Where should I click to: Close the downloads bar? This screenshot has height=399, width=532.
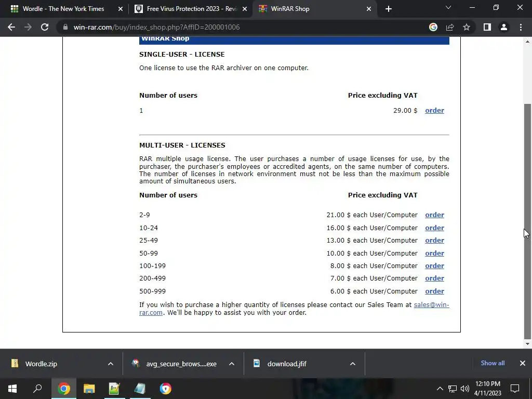(523, 363)
